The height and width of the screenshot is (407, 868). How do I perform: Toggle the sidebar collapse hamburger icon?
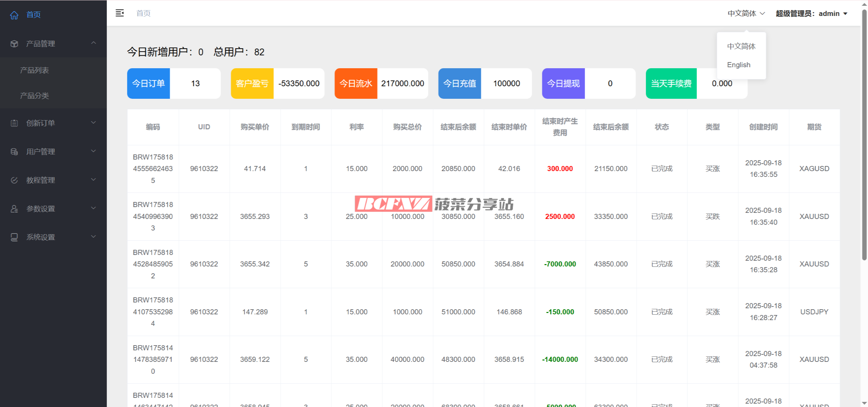coord(120,13)
